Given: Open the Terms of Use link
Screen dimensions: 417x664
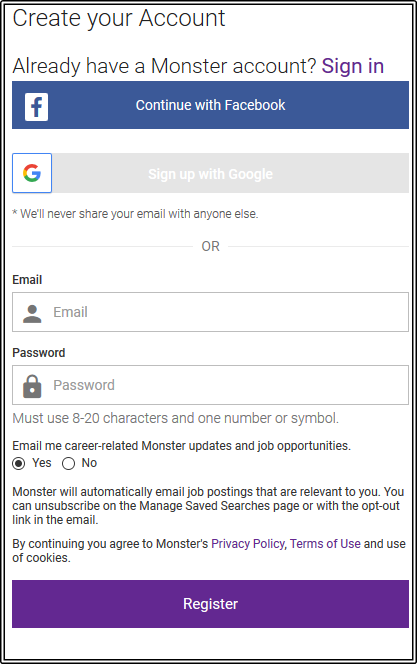Looking at the screenshot, I should [325, 544].
